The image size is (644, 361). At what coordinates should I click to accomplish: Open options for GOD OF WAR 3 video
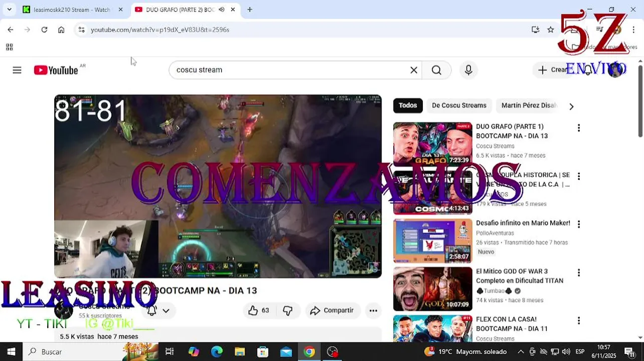tap(579, 273)
